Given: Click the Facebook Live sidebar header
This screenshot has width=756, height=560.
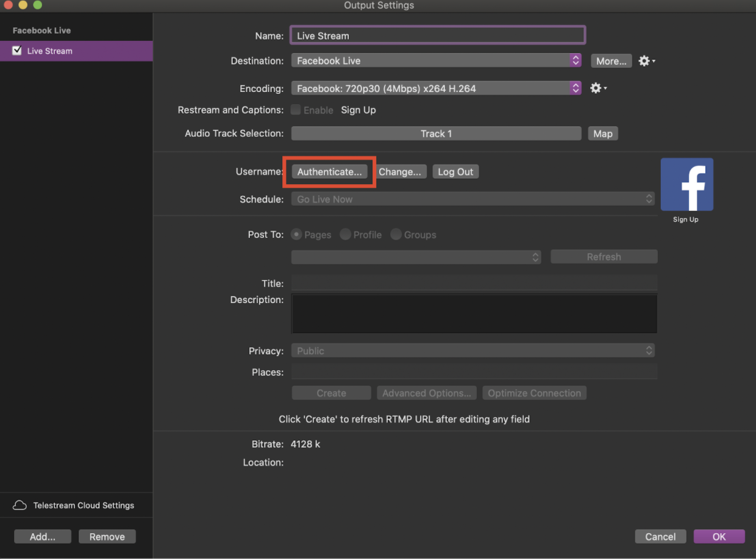Looking at the screenshot, I should [x=41, y=31].
